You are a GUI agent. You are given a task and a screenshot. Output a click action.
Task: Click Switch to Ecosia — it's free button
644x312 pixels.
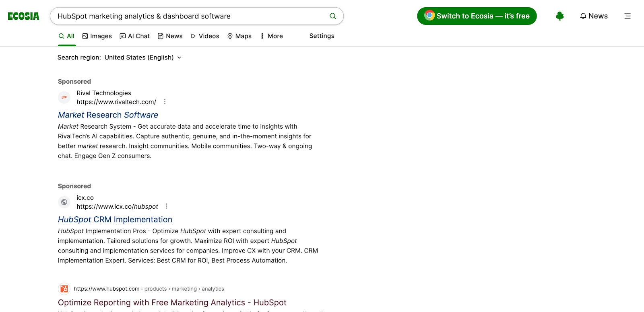coord(477,16)
